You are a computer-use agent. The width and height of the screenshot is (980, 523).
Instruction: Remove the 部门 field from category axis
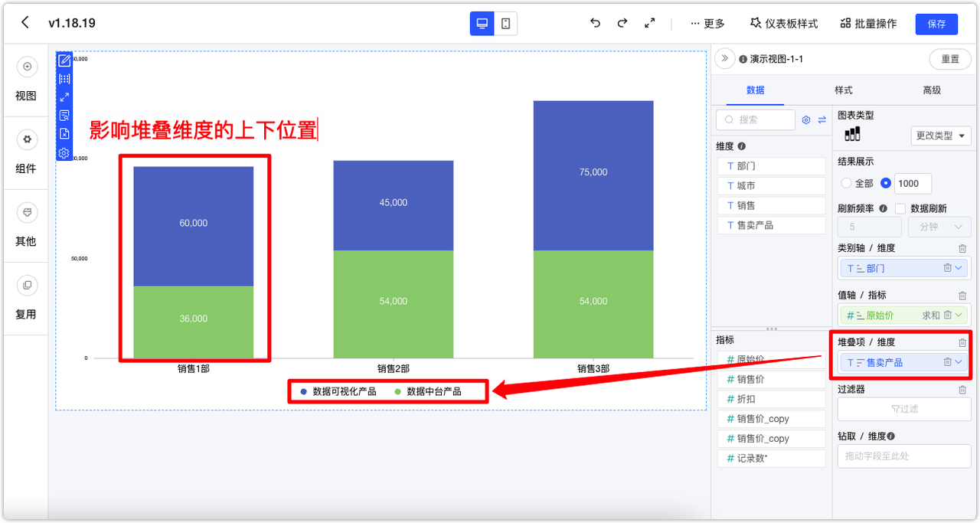click(x=947, y=268)
